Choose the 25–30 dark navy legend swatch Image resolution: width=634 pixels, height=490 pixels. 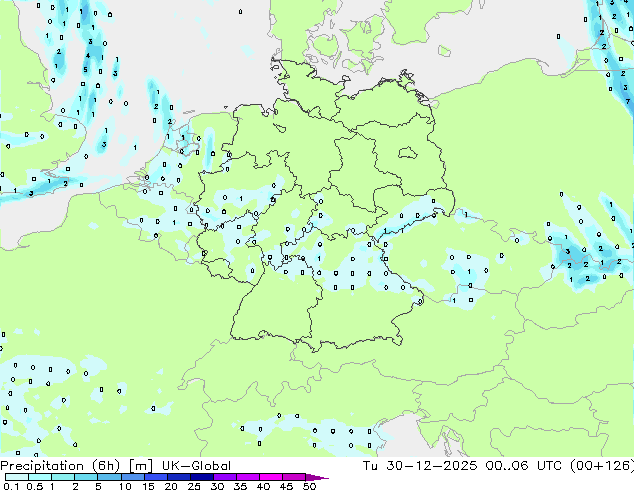coord(201,477)
